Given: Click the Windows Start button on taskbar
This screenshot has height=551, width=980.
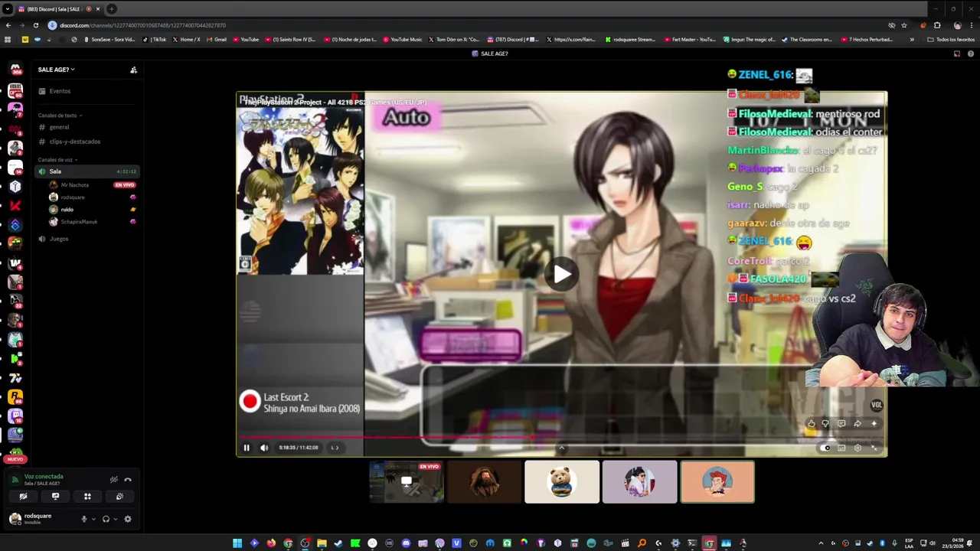Looking at the screenshot, I should point(237,543).
